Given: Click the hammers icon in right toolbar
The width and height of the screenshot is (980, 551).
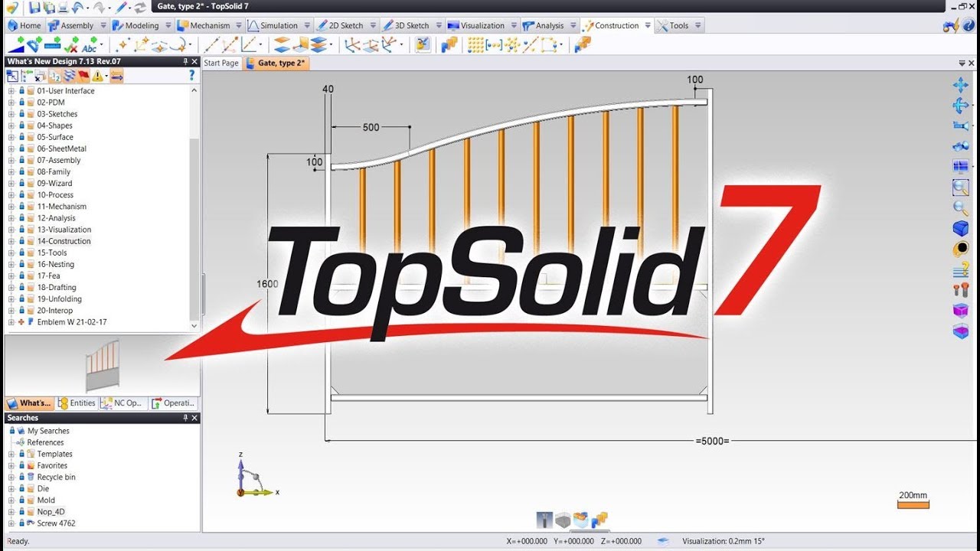Looking at the screenshot, I should (x=960, y=290).
